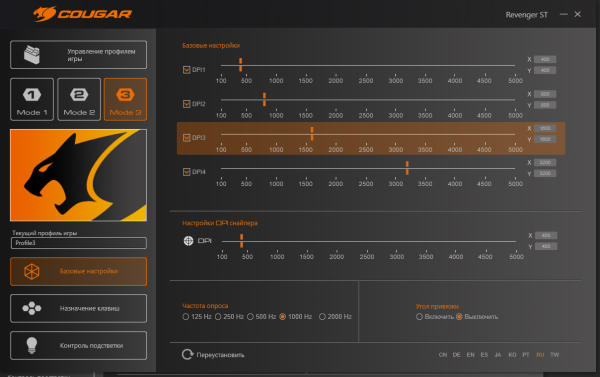Image resolution: width=600 pixels, height=377 pixels.
Task: Click the cube icon for basic settings
Action: pyautogui.click(x=32, y=271)
